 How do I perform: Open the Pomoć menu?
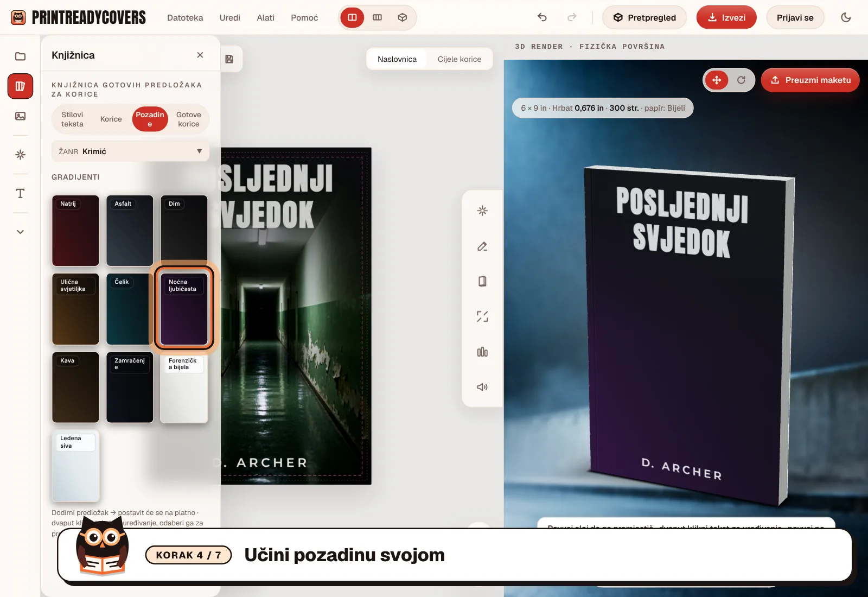click(304, 18)
